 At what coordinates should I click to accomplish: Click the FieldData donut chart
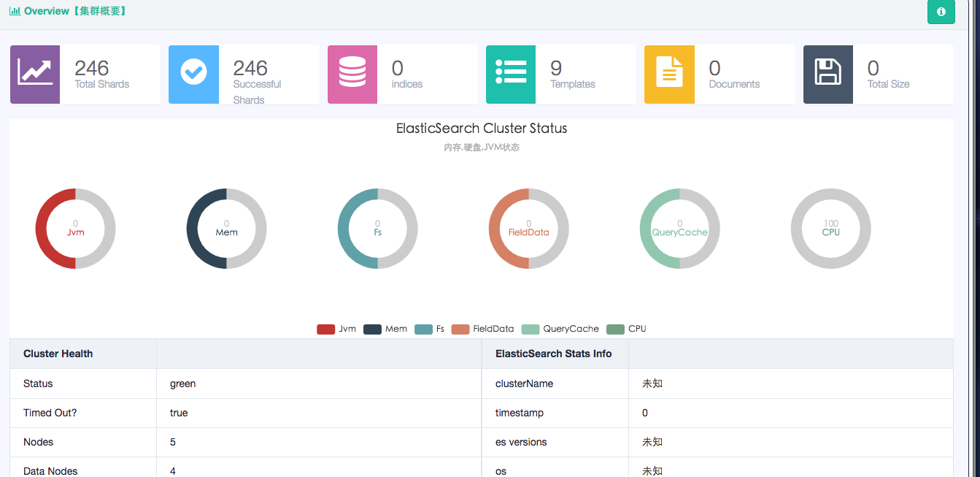tap(528, 229)
